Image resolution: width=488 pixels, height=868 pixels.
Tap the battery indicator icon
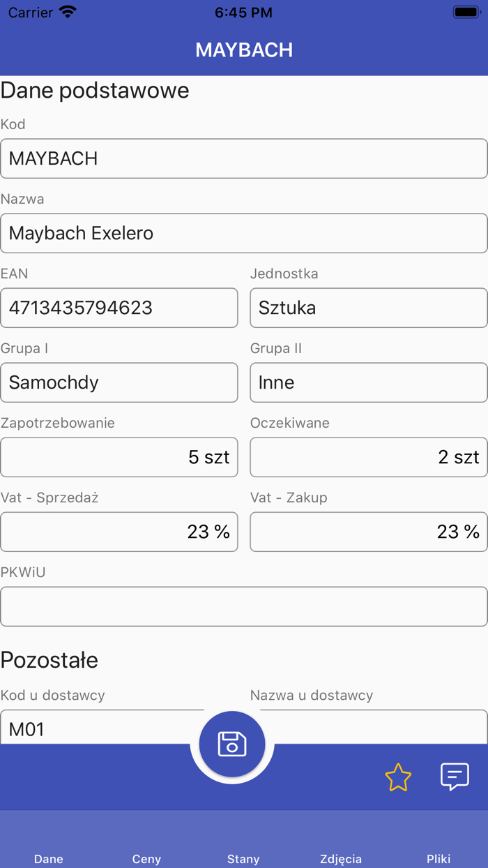pyautogui.click(x=466, y=13)
